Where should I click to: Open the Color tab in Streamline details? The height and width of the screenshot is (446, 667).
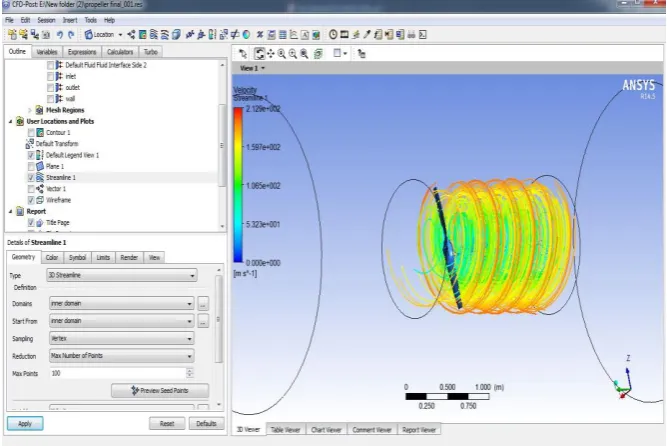click(x=52, y=257)
